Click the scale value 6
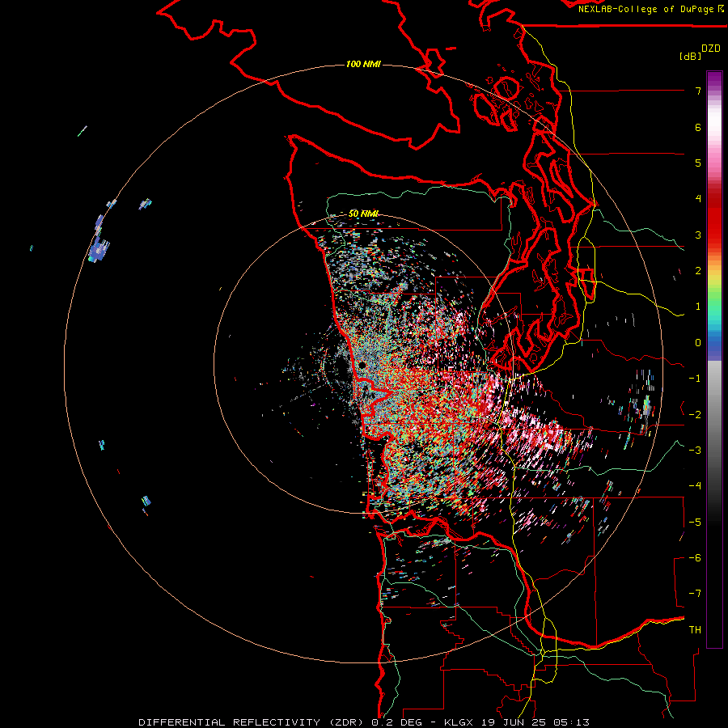 point(698,127)
